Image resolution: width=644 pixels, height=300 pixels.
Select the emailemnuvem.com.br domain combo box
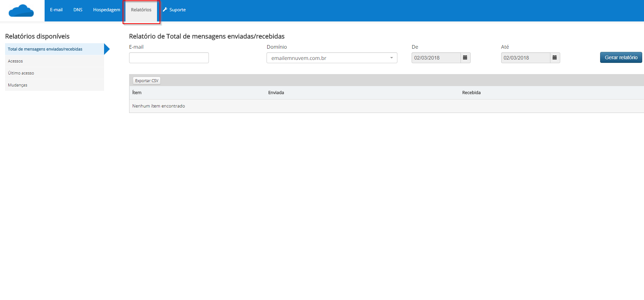328,58
